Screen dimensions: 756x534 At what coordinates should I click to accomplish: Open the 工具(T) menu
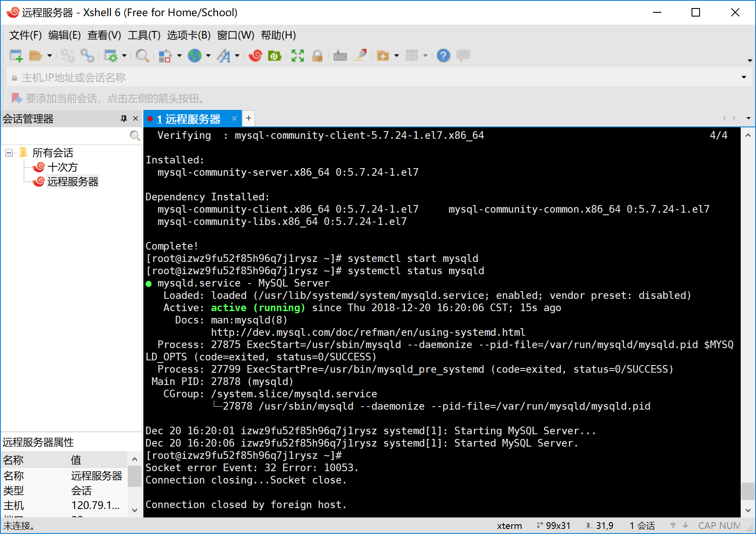click(144, 35)
